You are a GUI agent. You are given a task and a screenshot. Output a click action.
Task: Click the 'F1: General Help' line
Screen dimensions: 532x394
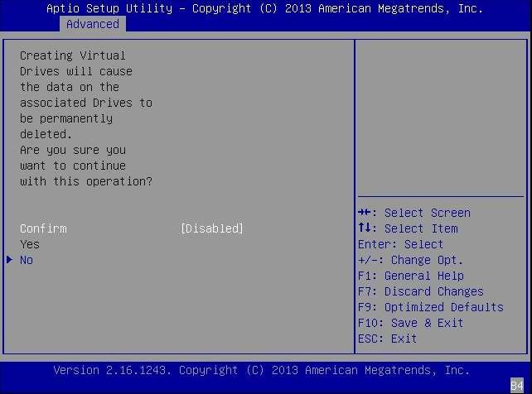pos(410,276)
